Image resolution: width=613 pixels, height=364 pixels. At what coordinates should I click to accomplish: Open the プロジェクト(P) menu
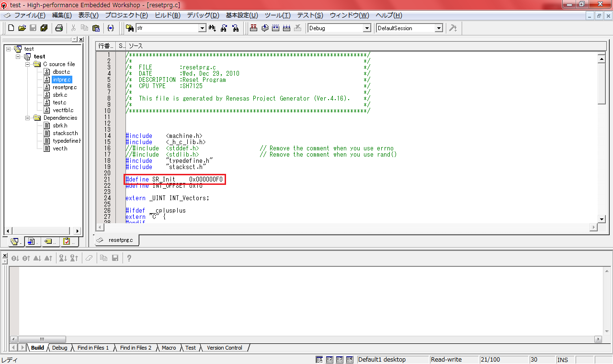pyautogui.click(x=127, y=15)
